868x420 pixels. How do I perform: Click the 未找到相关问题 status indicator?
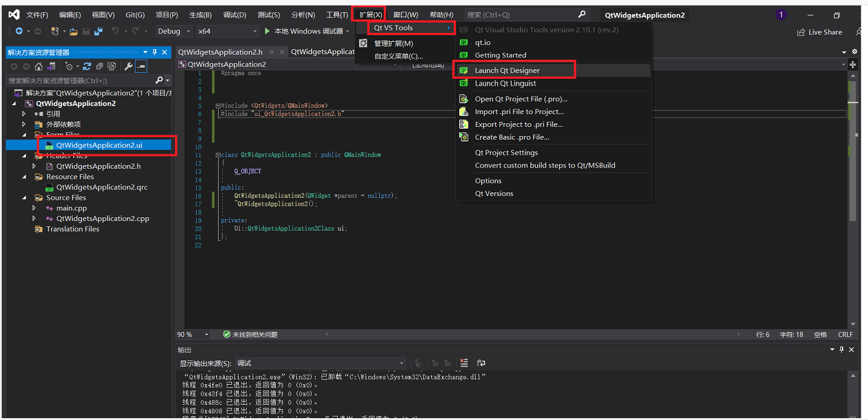click(x=250, y=334)
